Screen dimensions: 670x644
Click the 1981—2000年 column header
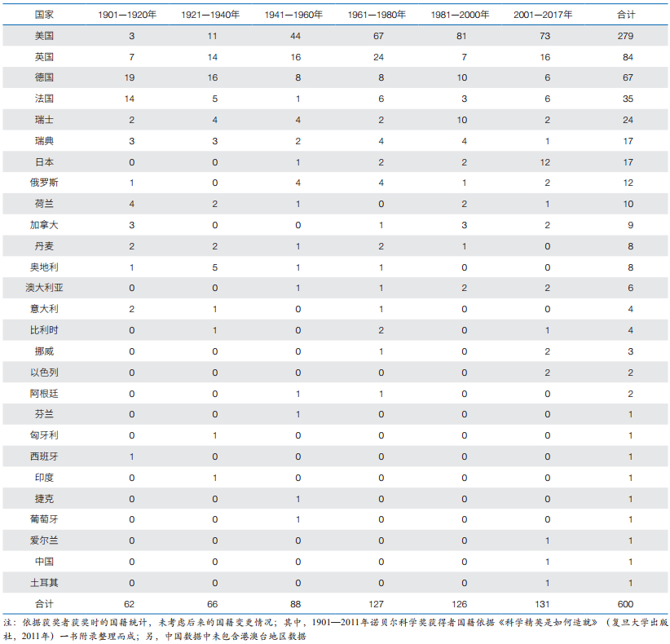(460, 15)
